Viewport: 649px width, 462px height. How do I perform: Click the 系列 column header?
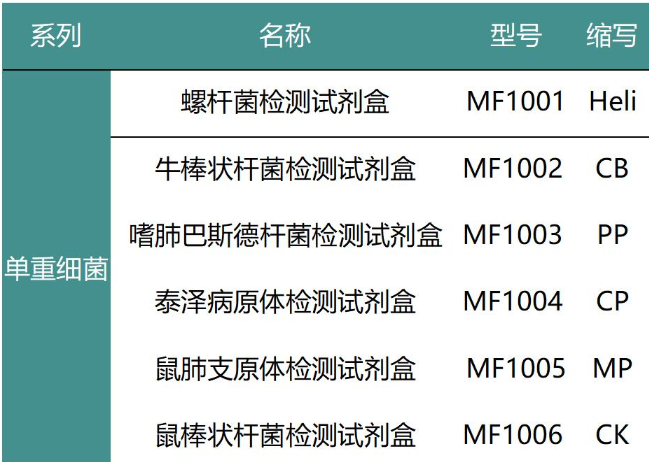[56, 36]
